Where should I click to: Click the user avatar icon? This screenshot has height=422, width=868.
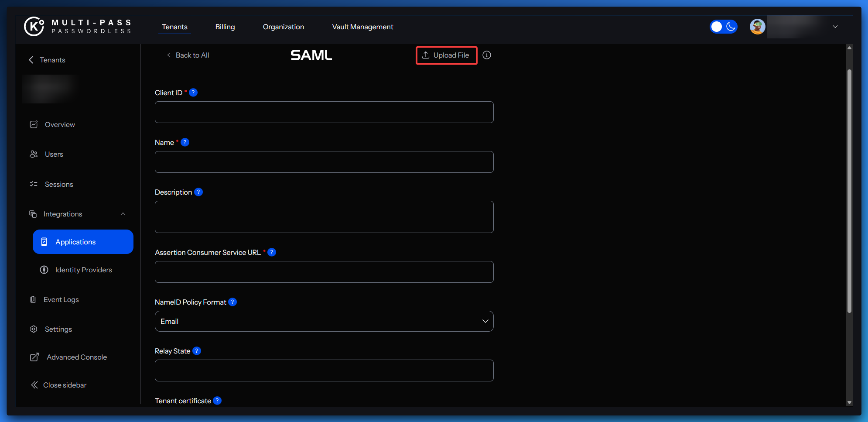[757, 27]
